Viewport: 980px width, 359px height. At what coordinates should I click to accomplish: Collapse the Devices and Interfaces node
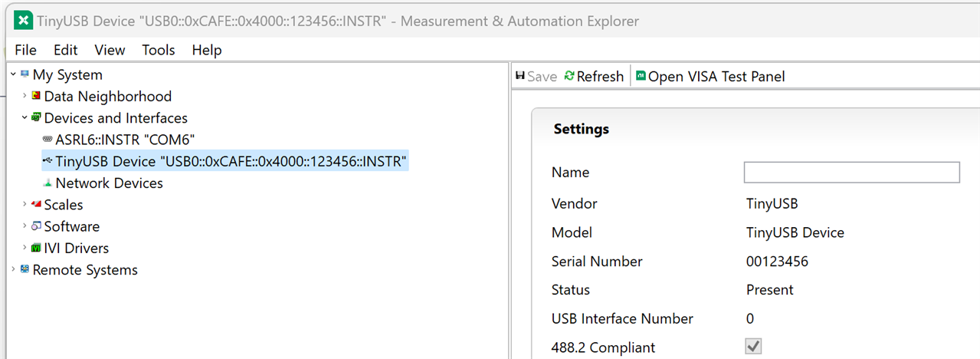tap(25, 118)
